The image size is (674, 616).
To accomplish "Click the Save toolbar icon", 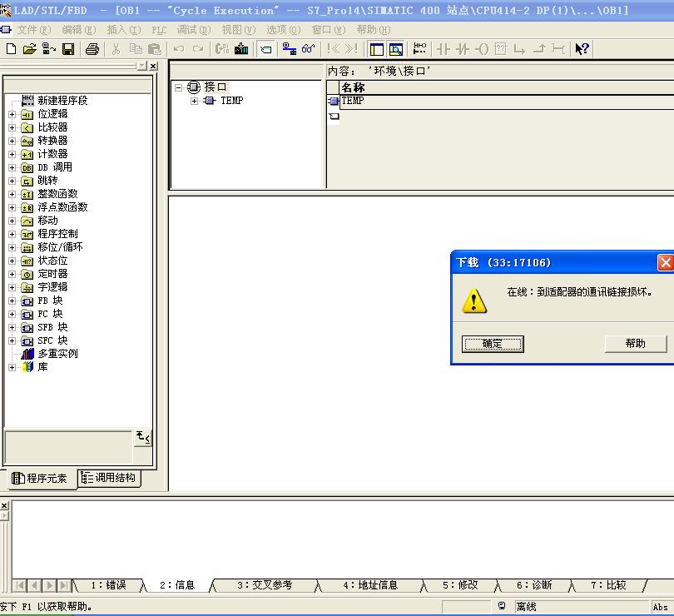I will tap(68, 49).
